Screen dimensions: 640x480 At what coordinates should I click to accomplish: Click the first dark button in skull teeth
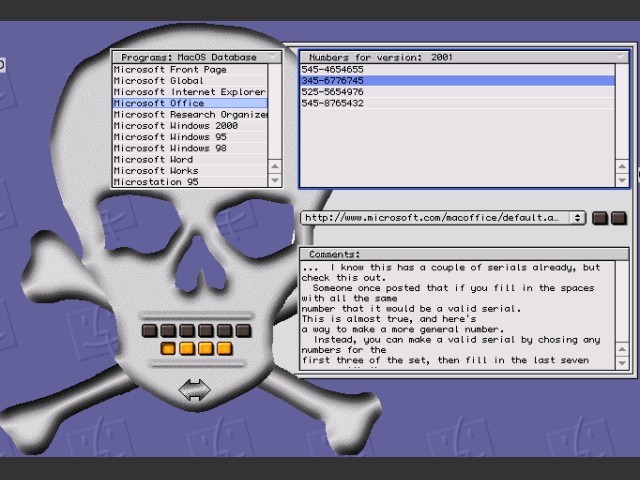coord(149,331)
